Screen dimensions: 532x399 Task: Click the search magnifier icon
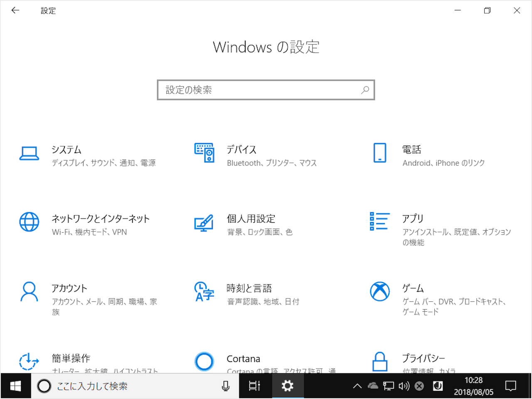pos(365,90)
